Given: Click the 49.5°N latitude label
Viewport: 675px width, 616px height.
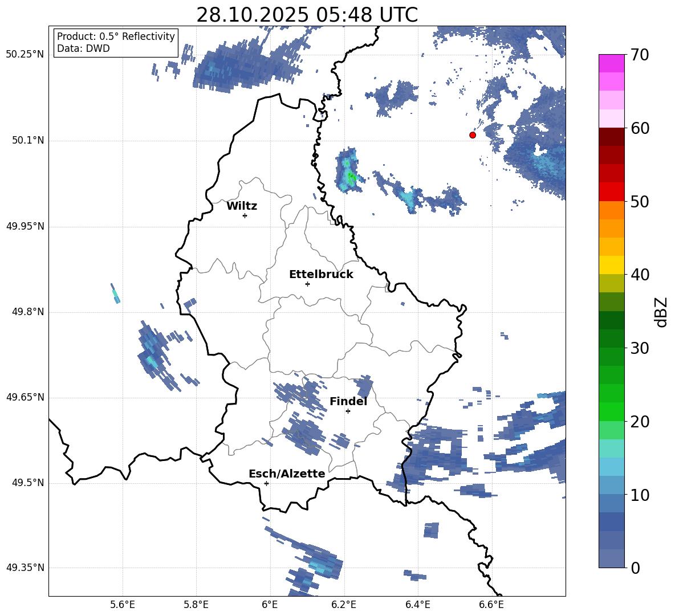Looking at the screenshot, I should pos(28,483).
